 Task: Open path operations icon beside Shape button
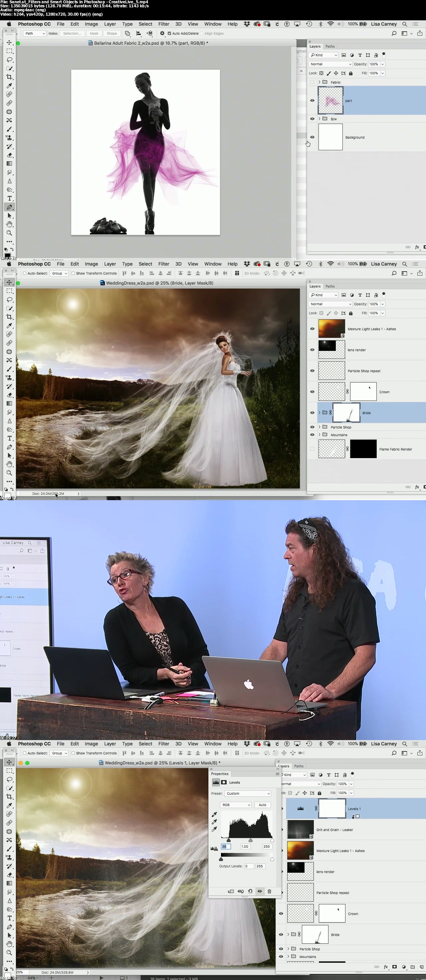128,33
